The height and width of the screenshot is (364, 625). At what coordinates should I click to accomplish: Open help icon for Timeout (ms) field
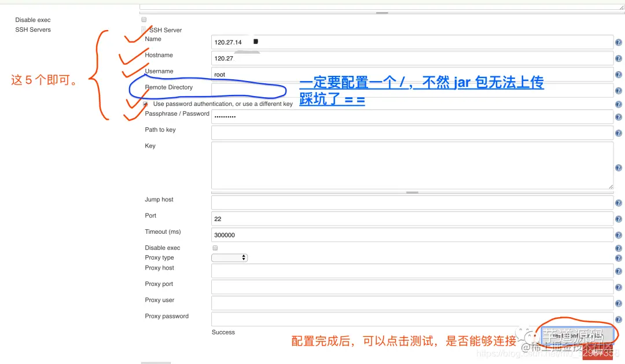(618, 235)
